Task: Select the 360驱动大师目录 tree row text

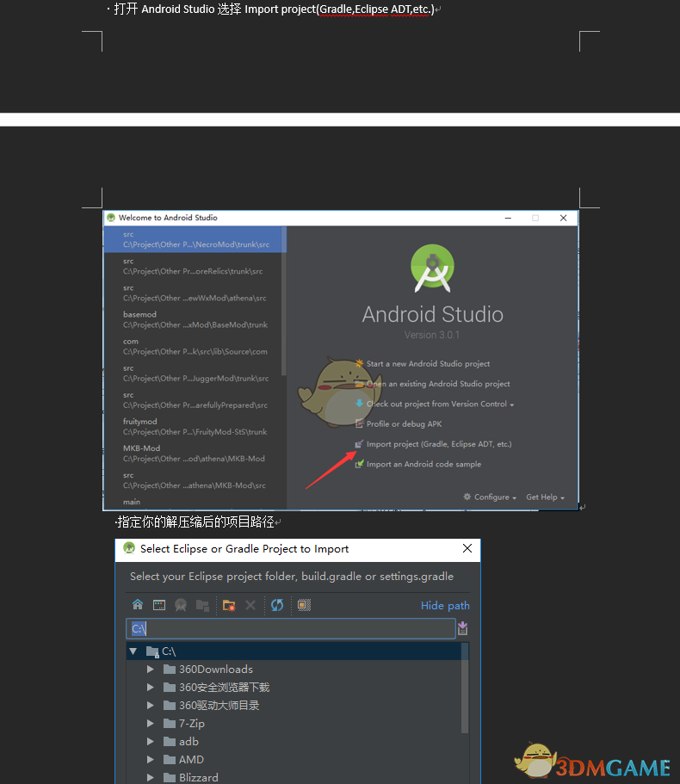Action: tap(219, 705)
